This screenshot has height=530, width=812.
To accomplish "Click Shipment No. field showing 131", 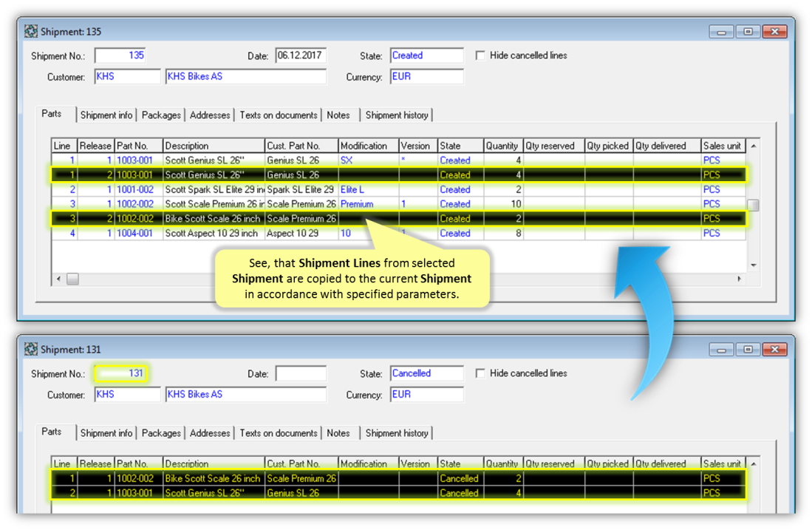I will 120,373.
